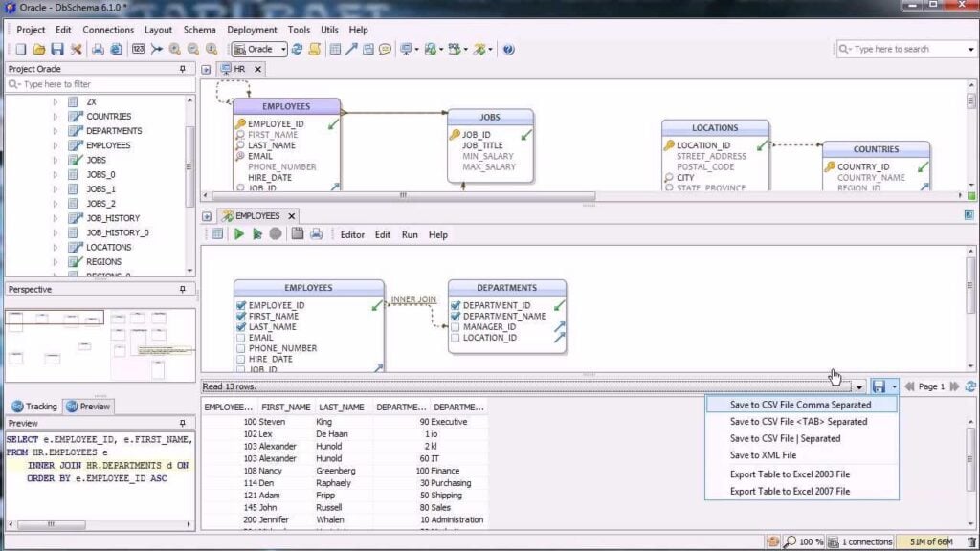Click the INNER JOIN link label
Screen dimensions: 980x551
coord(413,299)
